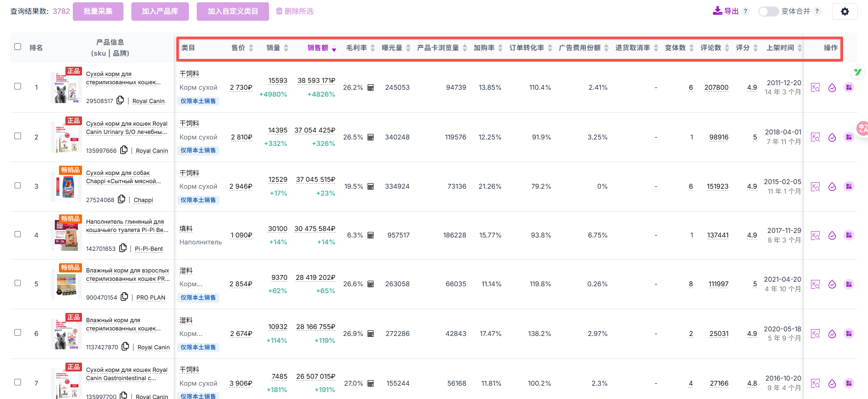
Task: Copy SKU 29508517 using the copy icon
Action: (120, 100)
